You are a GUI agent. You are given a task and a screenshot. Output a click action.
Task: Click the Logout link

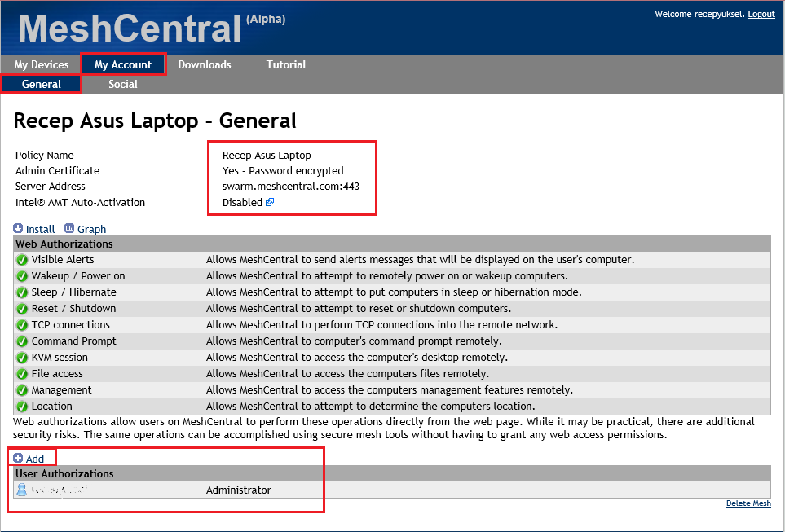click(761, 14)
